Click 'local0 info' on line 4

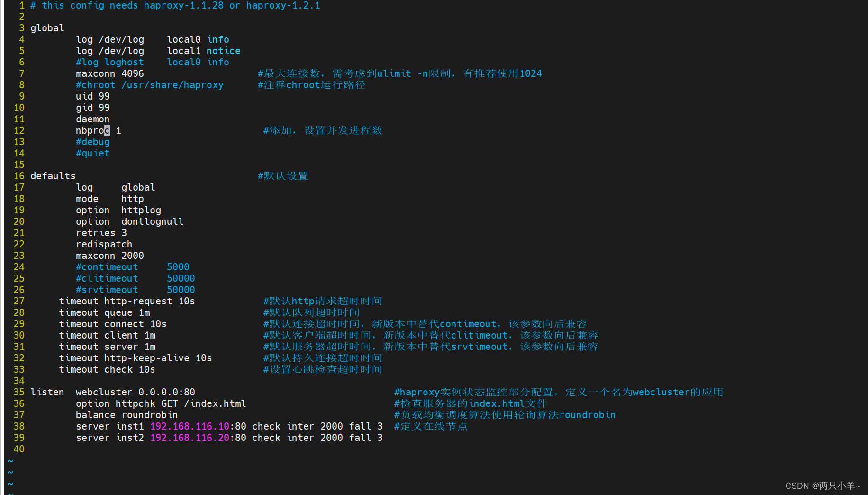[x=198, y=39]
